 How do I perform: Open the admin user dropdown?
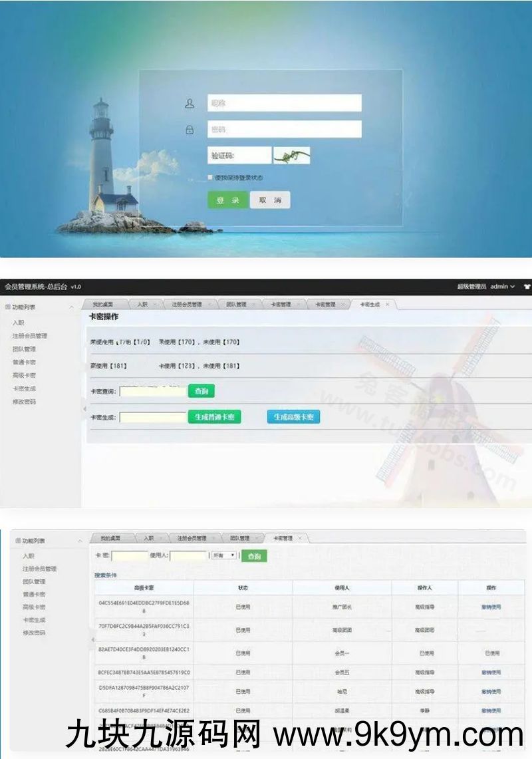(502, 287)
